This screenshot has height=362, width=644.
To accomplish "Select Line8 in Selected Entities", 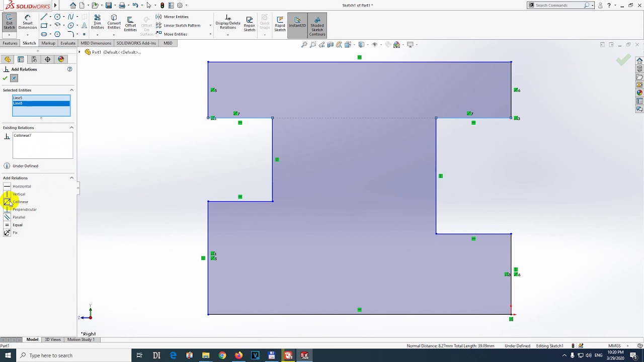I will pyautogui.click(x=41, y=103).
